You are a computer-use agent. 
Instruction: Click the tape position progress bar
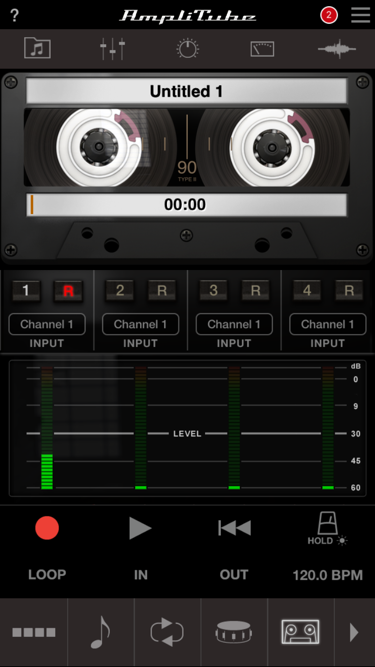tap(187, 205)
